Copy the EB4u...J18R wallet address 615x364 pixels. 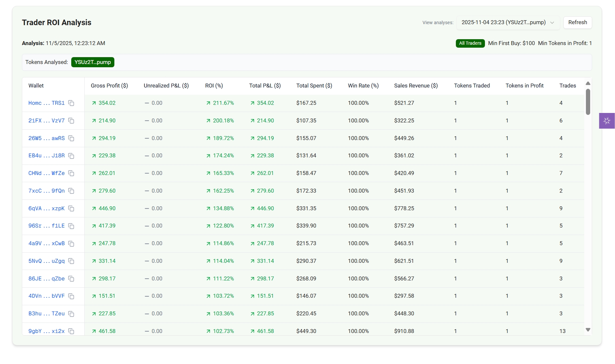pyautogui.click(x=71, y=156)
